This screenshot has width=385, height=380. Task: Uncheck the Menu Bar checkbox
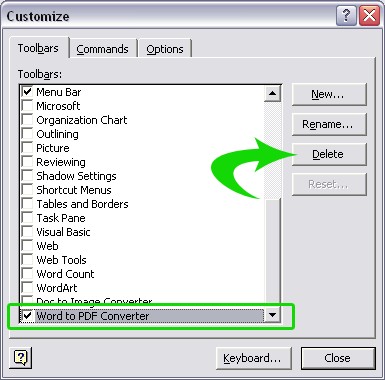(27, 91)
